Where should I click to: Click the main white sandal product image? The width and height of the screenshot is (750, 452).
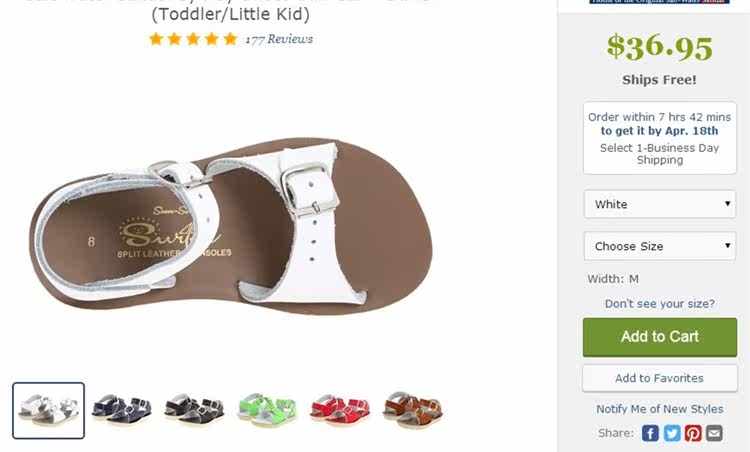231,226
